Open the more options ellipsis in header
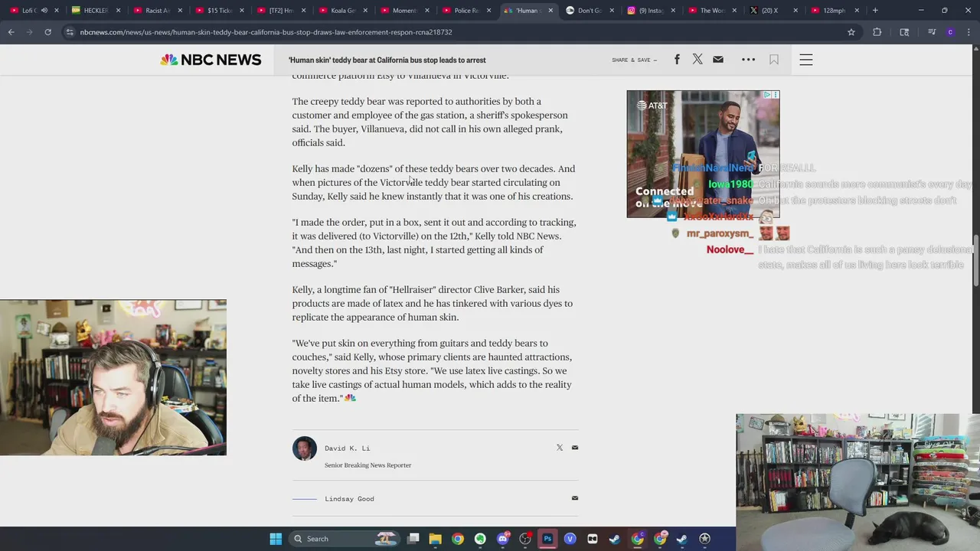 click(x=749, y=60)
